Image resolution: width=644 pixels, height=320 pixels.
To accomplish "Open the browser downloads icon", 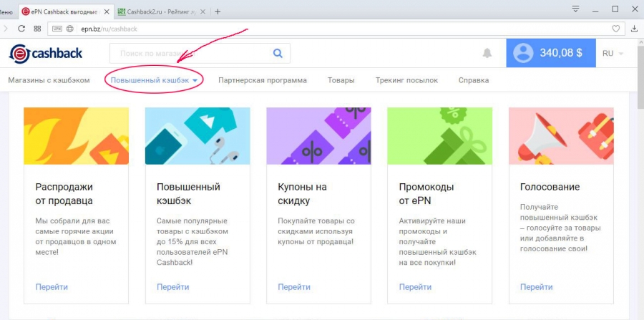I will 634,29.
